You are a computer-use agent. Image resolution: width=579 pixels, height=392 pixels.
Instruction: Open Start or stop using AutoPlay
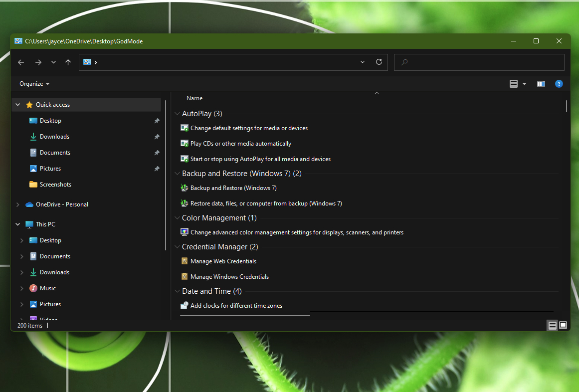click(x=260, y=159)
